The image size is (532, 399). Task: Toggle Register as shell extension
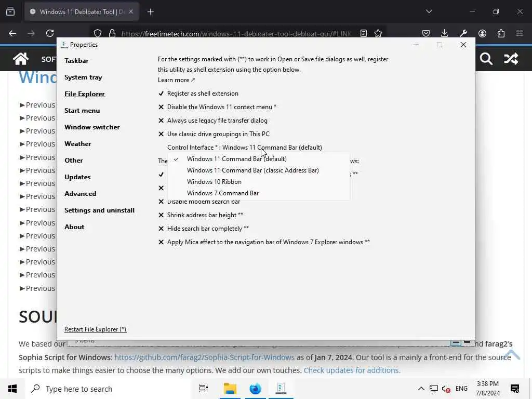point(198,94)
